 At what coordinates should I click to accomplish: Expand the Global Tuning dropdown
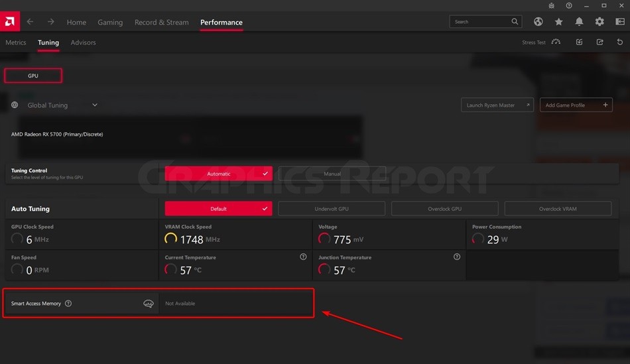pyautogui.click(x=95, y=105)
